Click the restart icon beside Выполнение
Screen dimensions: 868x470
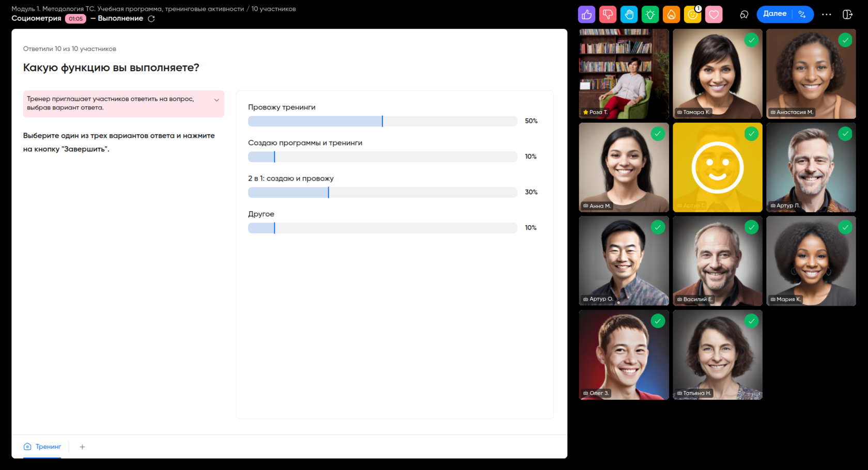[151, 19]
